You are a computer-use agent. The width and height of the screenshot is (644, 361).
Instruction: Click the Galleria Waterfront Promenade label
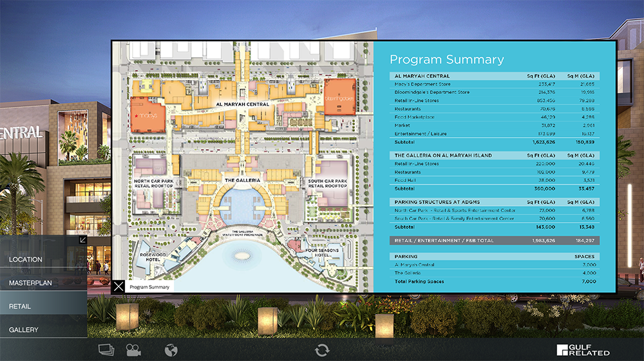[242, 234]
